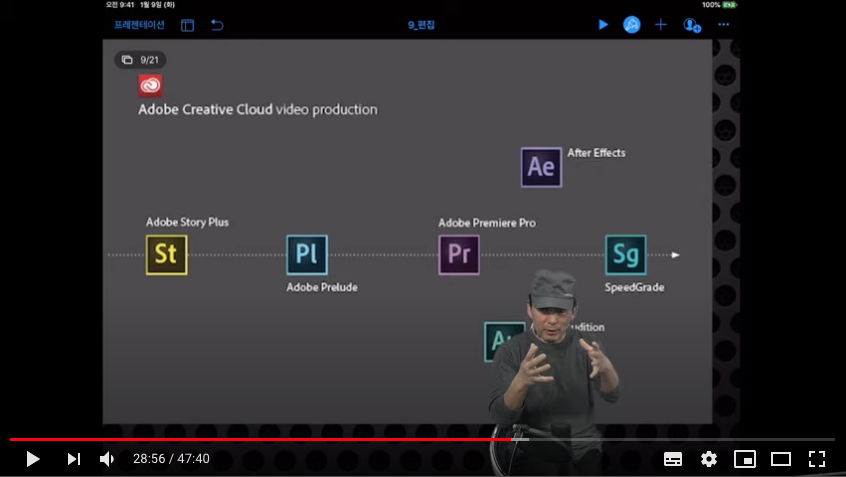Viewport: 846px width, 477px height.
Task: Open the more options ellipsis menu
Action: coord(724,24)
